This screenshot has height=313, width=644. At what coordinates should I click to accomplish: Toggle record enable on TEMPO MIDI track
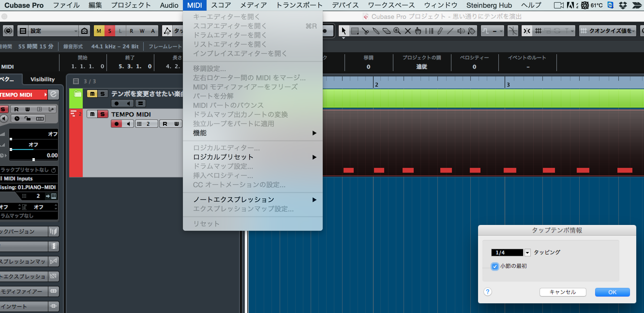(117, 124)
